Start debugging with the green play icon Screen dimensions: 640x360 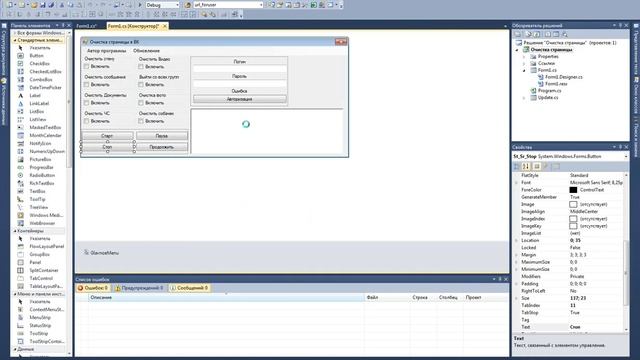click(140, 5)
